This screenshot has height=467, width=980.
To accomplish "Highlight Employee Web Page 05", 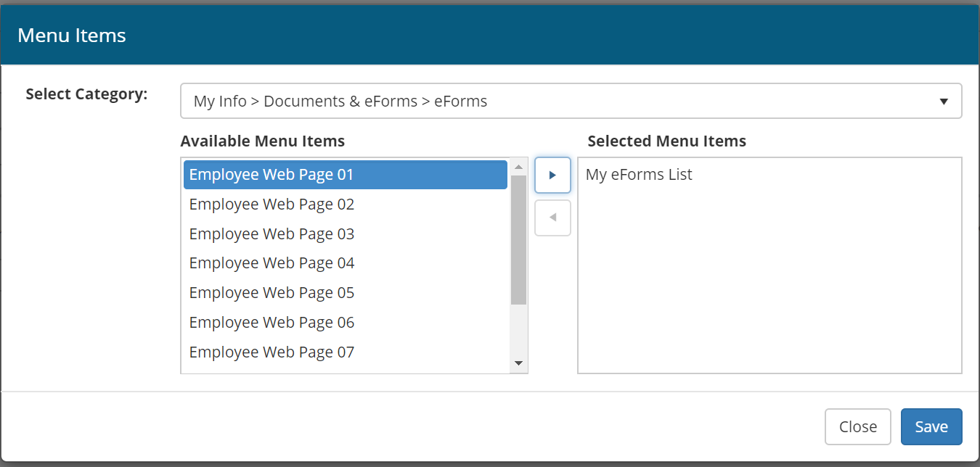I will [x=272, y=293].
